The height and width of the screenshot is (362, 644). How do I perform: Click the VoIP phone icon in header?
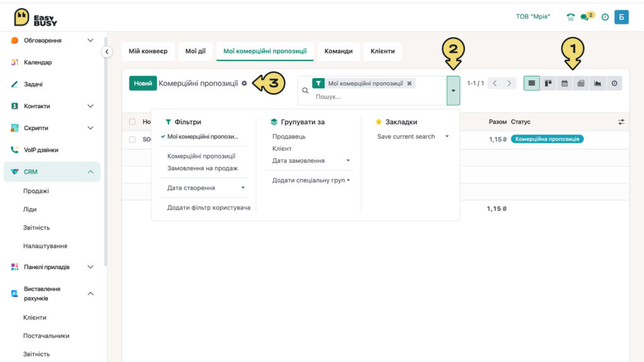point(570,17)
